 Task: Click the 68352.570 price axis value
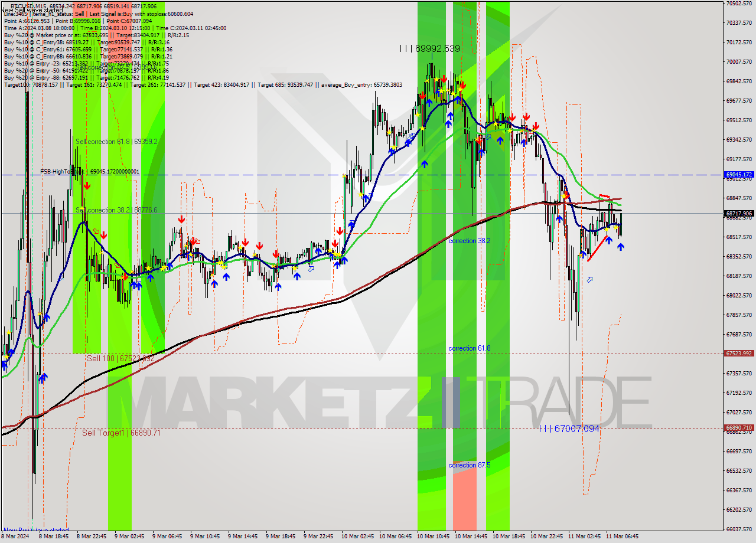(x=739, y=256)
